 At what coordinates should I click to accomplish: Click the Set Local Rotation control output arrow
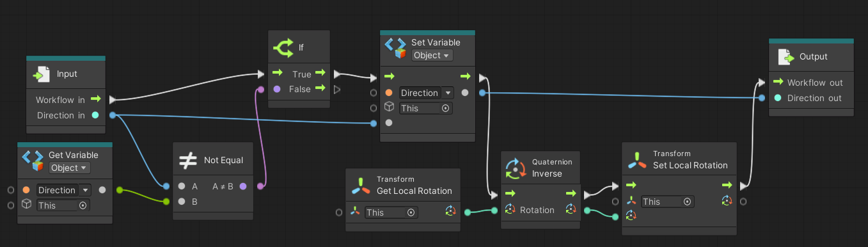tap(727, 185)
